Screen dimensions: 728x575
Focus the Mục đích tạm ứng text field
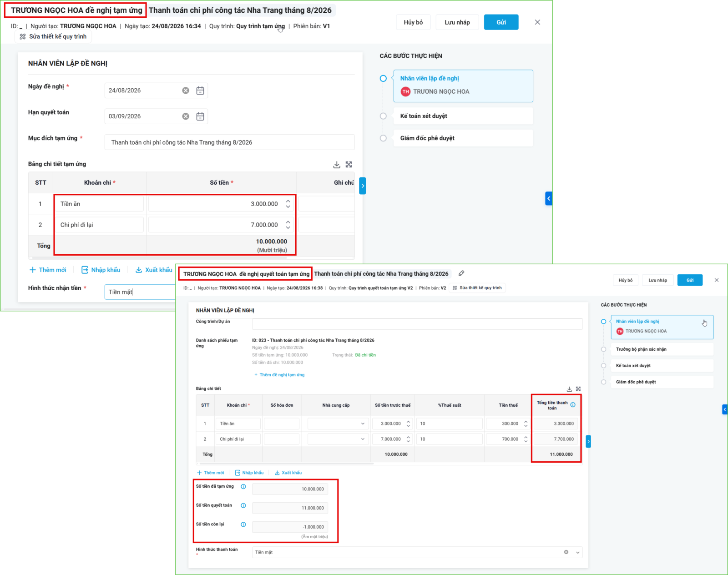click(x=230, y=142)
